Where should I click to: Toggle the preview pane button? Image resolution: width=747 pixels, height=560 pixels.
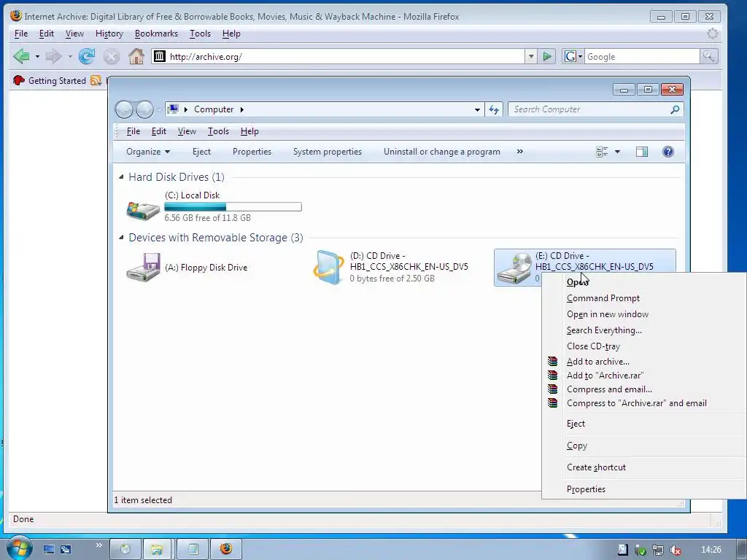[642, 152]
